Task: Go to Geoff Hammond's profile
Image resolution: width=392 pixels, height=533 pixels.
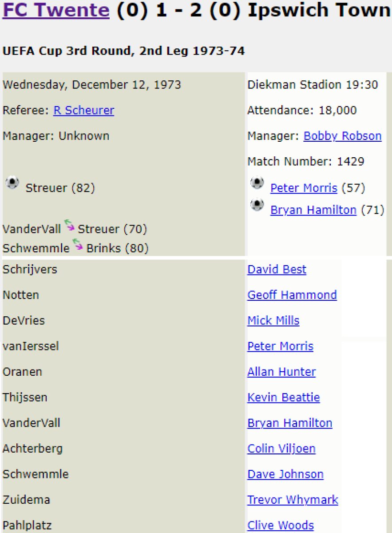Action: [292, 295]
